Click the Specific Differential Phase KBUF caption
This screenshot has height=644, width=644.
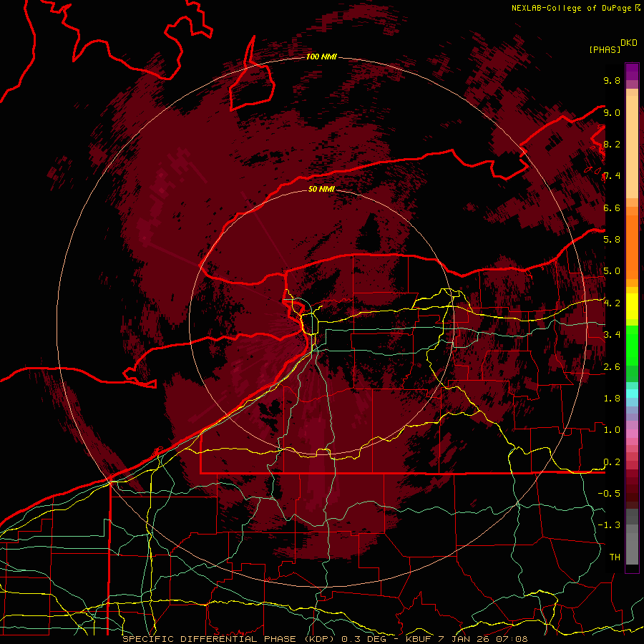pos(325,639)
